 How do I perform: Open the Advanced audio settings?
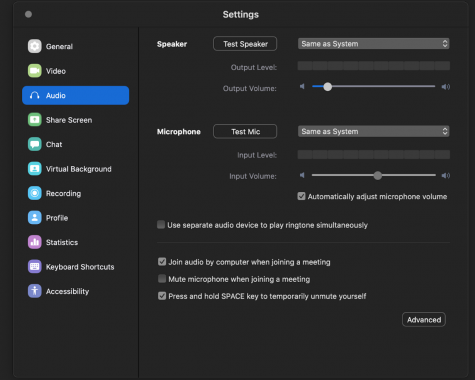424,320
